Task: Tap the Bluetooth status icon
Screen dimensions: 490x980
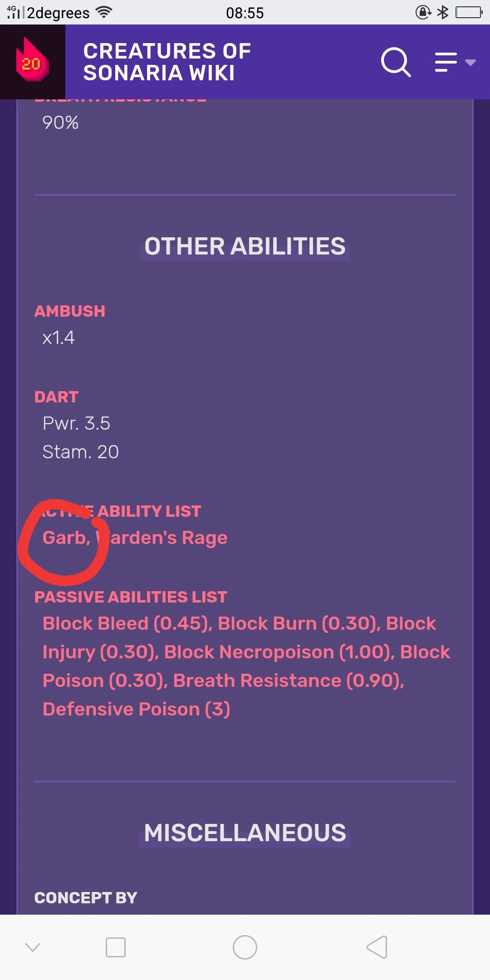Action: click(x=443, y=12)
